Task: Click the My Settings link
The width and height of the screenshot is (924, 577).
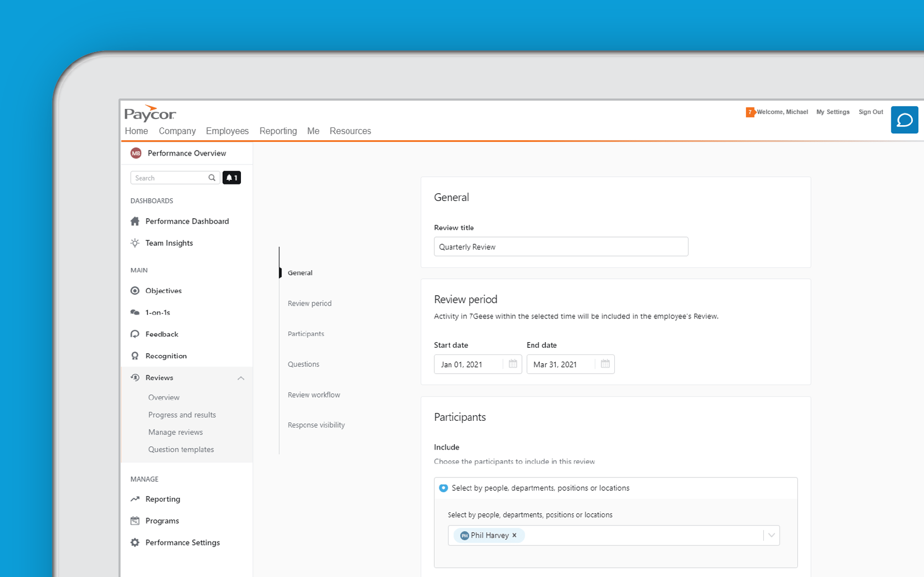Action: pyautogui.click(x=833, y=112)
